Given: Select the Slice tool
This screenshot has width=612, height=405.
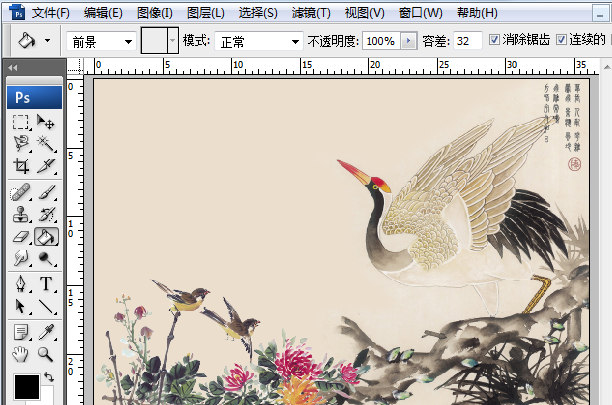Looking at the screenshot, I should coord(46,166).
